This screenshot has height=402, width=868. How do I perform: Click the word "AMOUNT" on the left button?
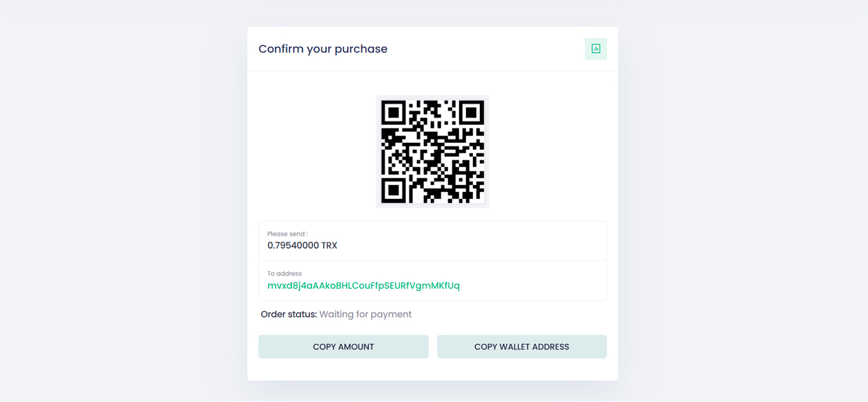[x=354, y=347]
